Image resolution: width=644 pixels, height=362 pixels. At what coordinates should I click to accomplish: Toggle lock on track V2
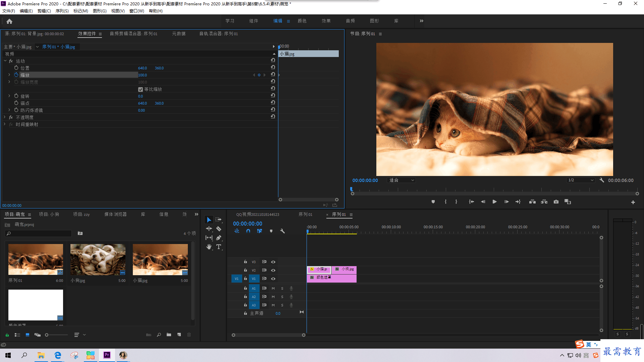[245, 270]
